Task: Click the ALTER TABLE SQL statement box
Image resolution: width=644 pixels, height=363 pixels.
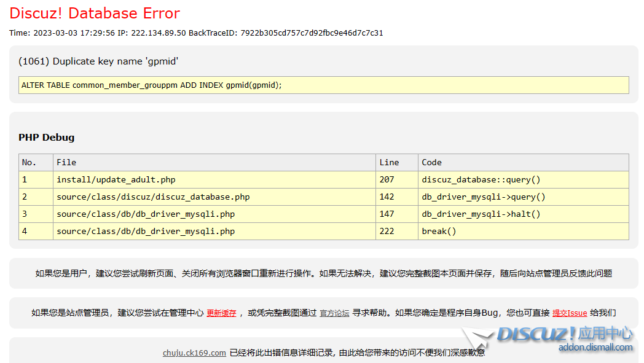Action: coord(323,85)
